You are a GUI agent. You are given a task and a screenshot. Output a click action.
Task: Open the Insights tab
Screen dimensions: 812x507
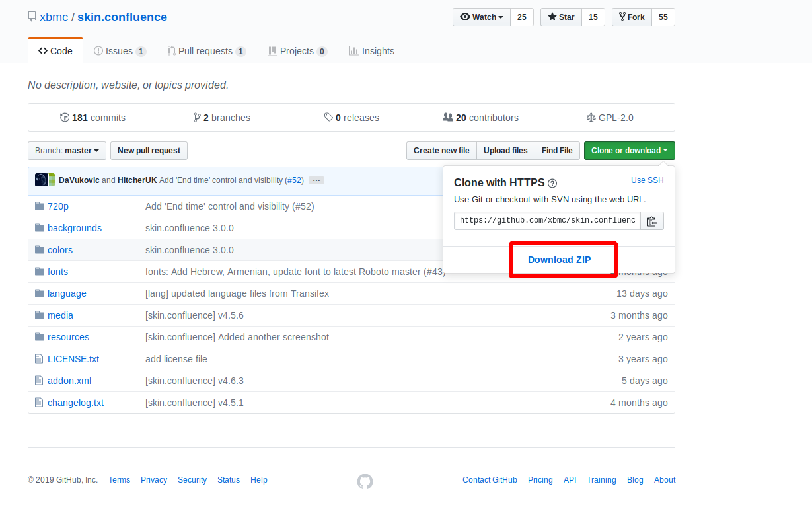[371, 51]
